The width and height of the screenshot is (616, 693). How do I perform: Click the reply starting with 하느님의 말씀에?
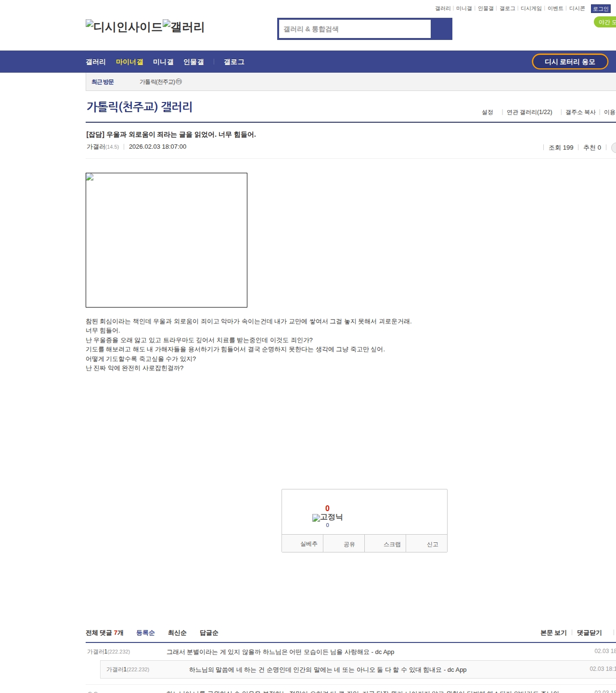pos(328,670)
